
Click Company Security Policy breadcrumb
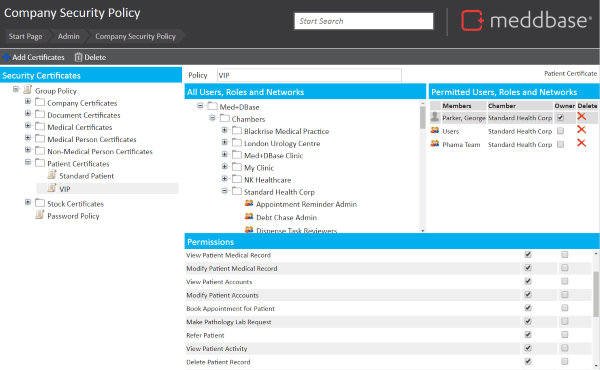tap(135, 36)
